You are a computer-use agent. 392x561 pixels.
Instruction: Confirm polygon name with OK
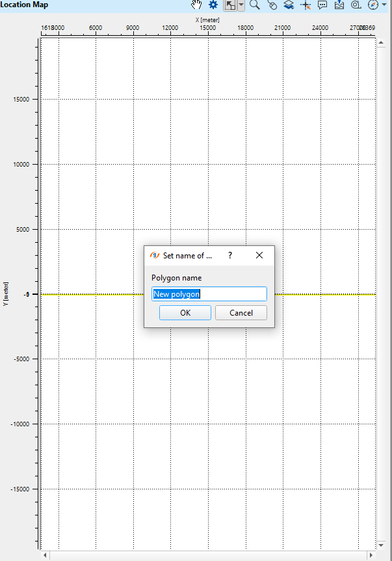(185, 312)
